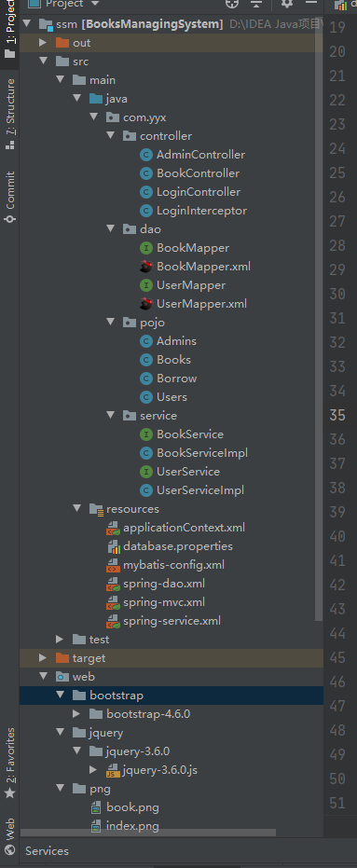Click mybatis-config.xml file icon
This screenshot has width=357, height=868.
point(113,565)
